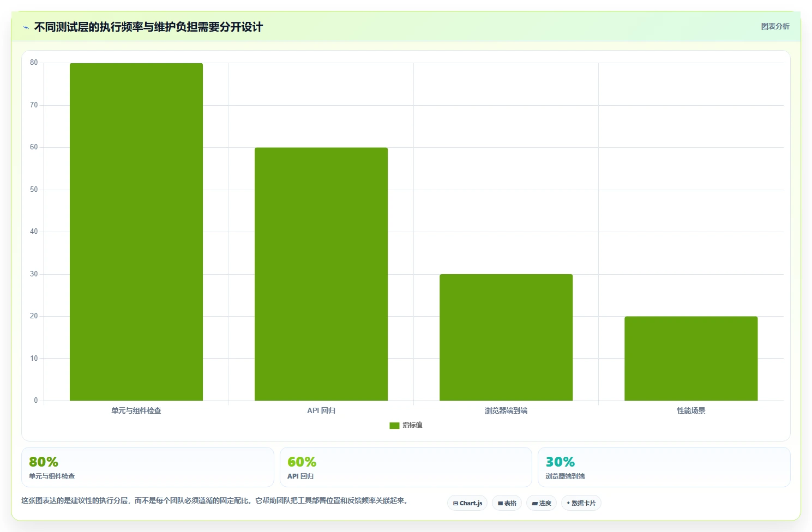Click the 浏览器端到端 x-axis label
The height and width of the screenshot is (532, 812).
click(x=506, y=410)
